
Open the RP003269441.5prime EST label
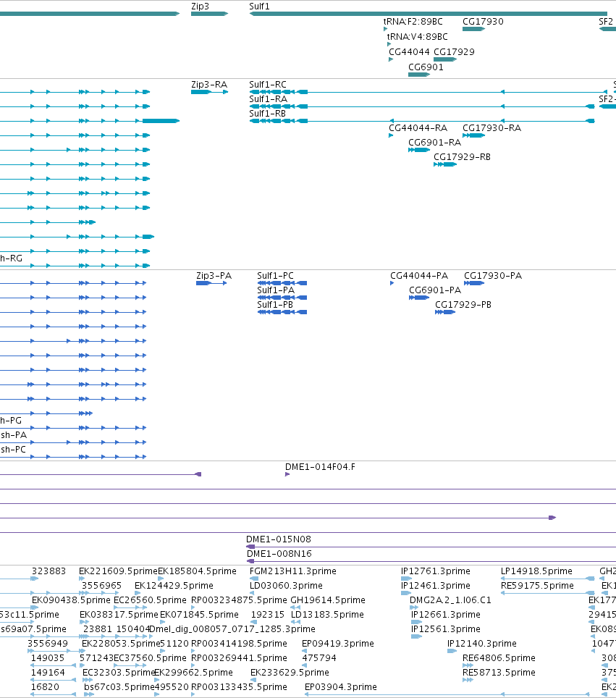[x=239, y=657]
